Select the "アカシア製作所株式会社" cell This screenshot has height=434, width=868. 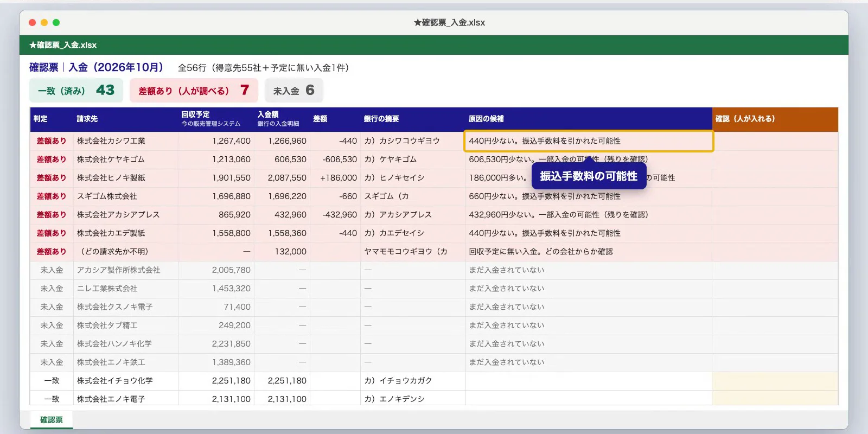pyautogui.click(x=126, y=270)
